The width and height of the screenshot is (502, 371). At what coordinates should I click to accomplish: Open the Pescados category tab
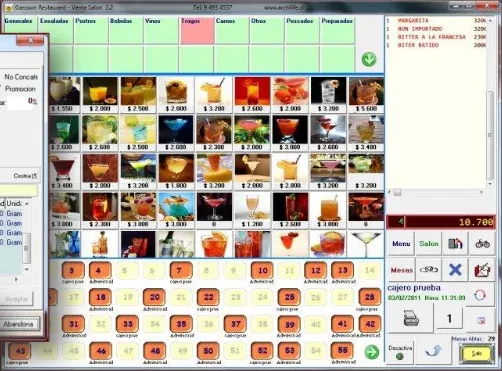302,30
